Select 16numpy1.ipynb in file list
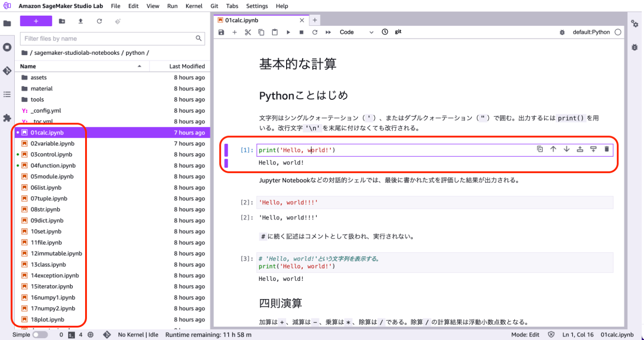The width and height of the screenshot is (644, 340). pyautogui.click(x=113, y=298)
